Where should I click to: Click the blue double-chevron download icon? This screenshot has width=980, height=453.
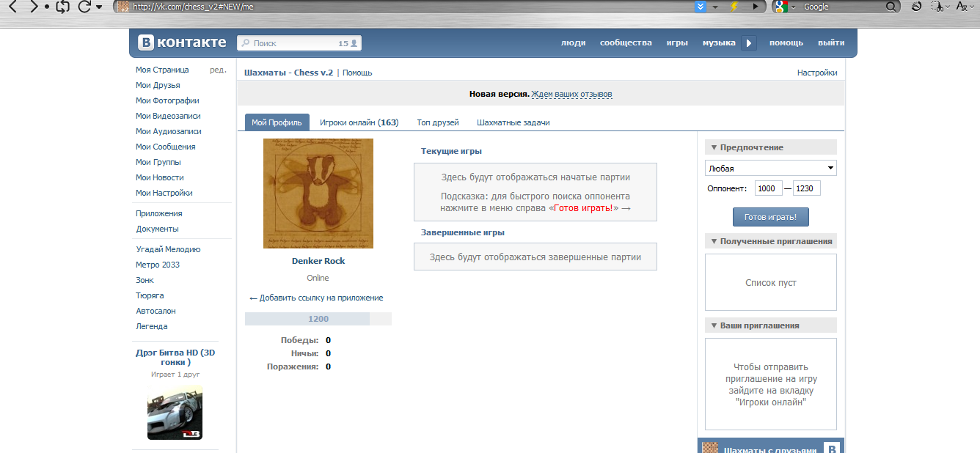(701, 7)
